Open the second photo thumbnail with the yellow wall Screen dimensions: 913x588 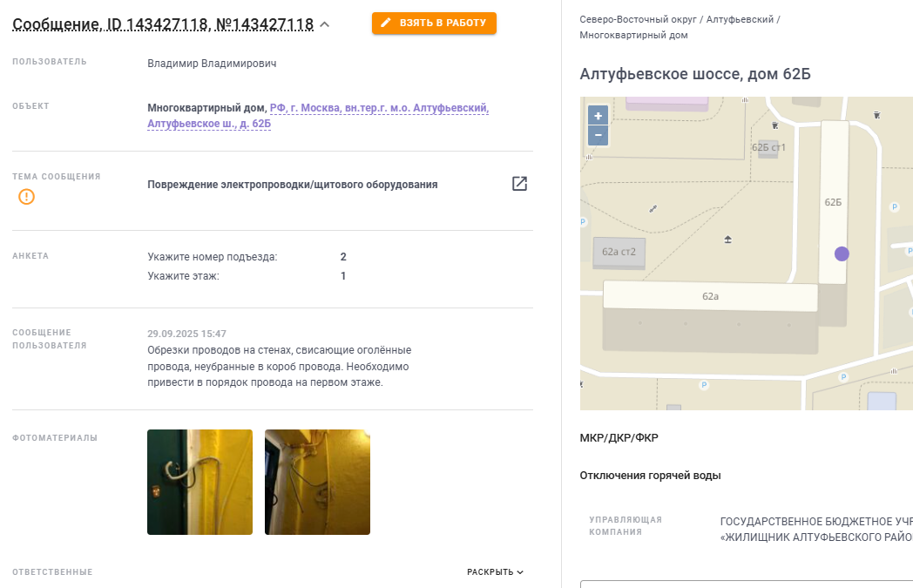317,482
